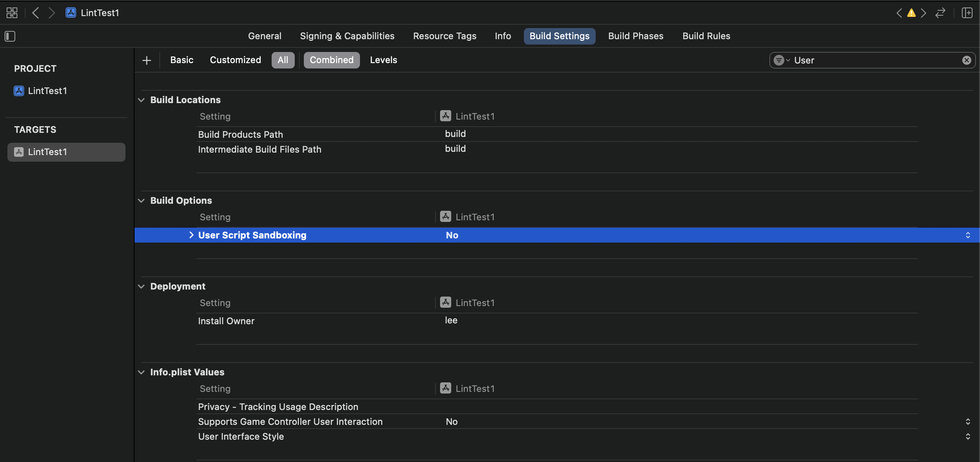Expand User Script Sandboxing row
The height and width of the screenshot is (462, 980).
(x=191, y=235)
